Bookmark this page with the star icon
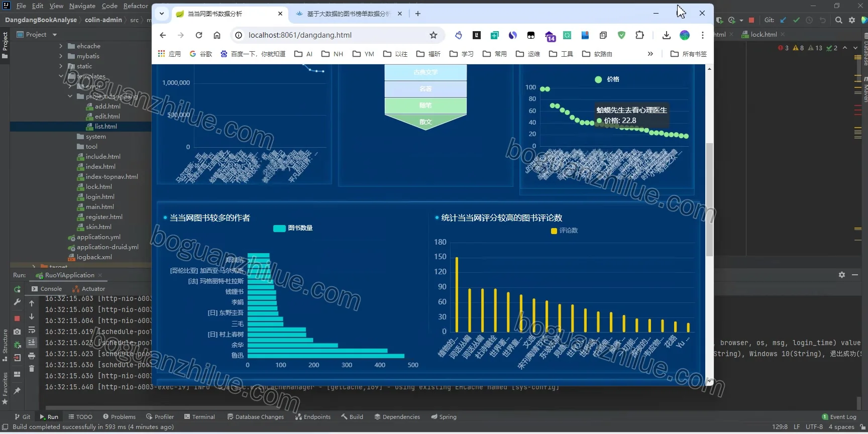 tap(433, 35)
